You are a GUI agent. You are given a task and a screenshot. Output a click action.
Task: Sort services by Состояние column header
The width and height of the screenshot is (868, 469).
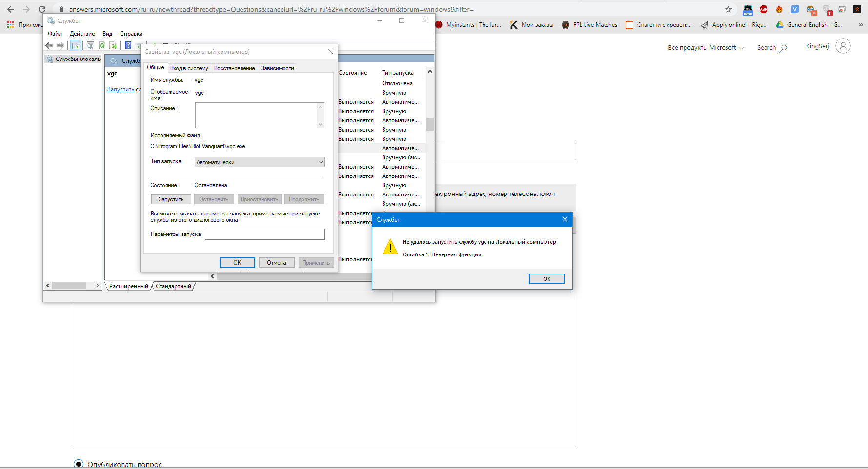(x=358, y=73)
